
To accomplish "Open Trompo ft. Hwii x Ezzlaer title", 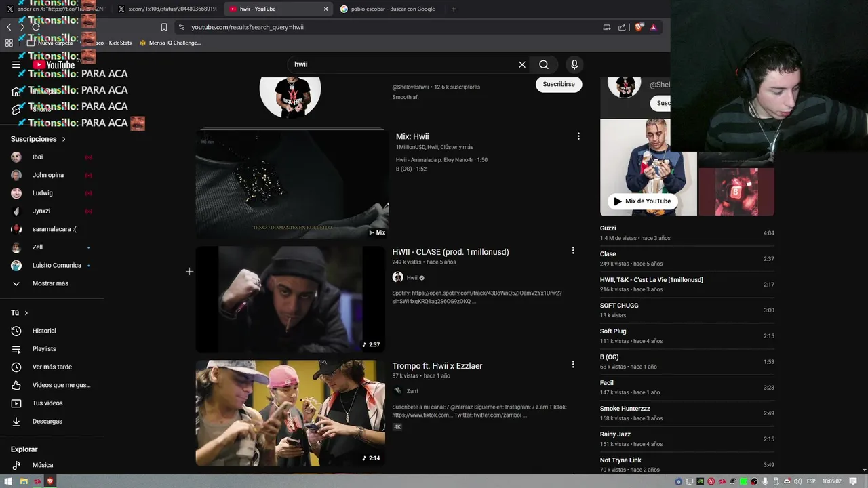I will point(437,366).
